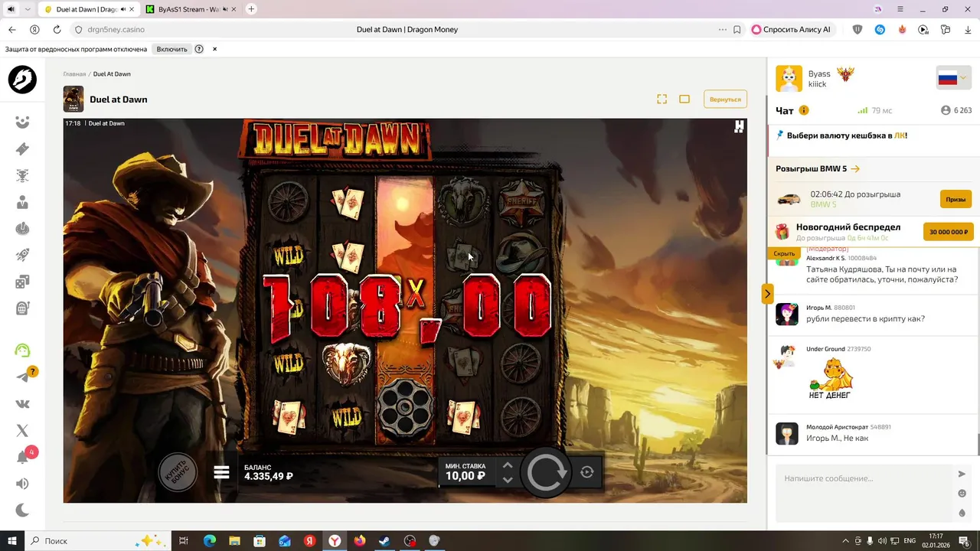This screenshot has width=980, height=551.
Task: Click the big spin button
Action: coord(545,472)
